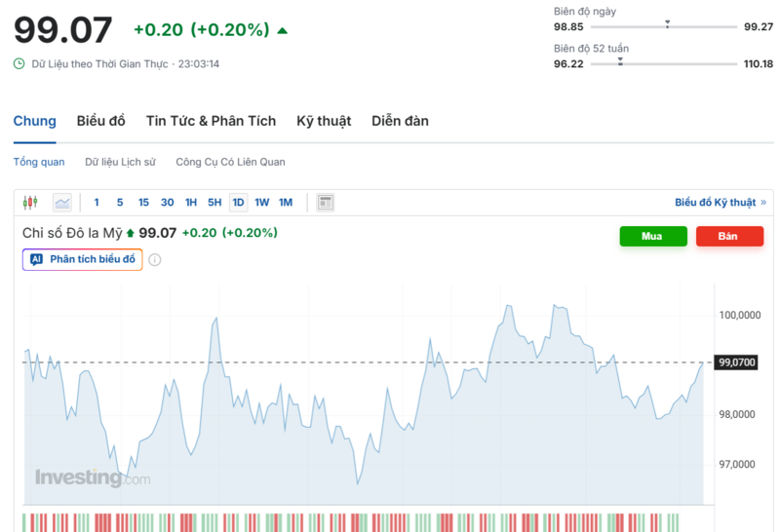Open the Dữ liệu Lịch sử link
780x532 pixels.
[x=120, y=162]
